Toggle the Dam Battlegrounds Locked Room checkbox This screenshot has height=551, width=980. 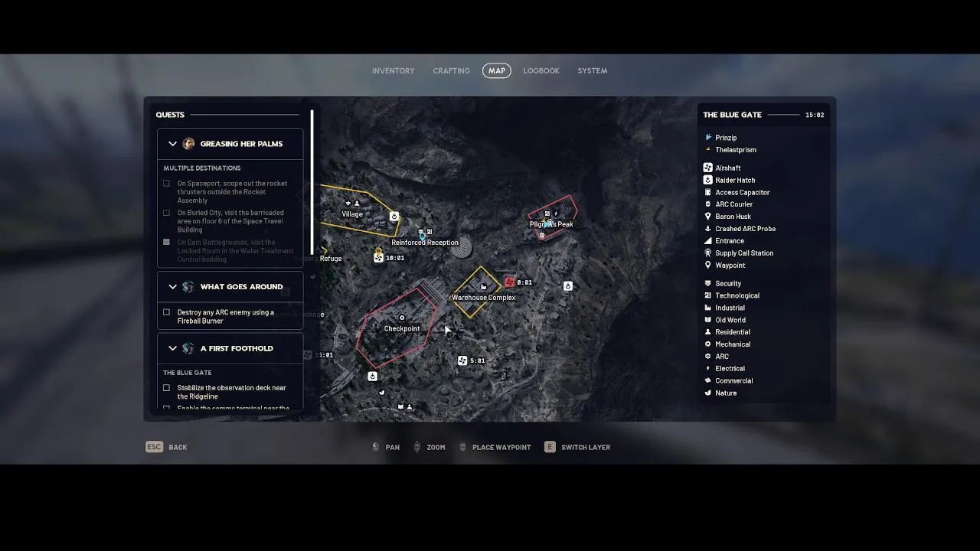click(x=166, y=242)
